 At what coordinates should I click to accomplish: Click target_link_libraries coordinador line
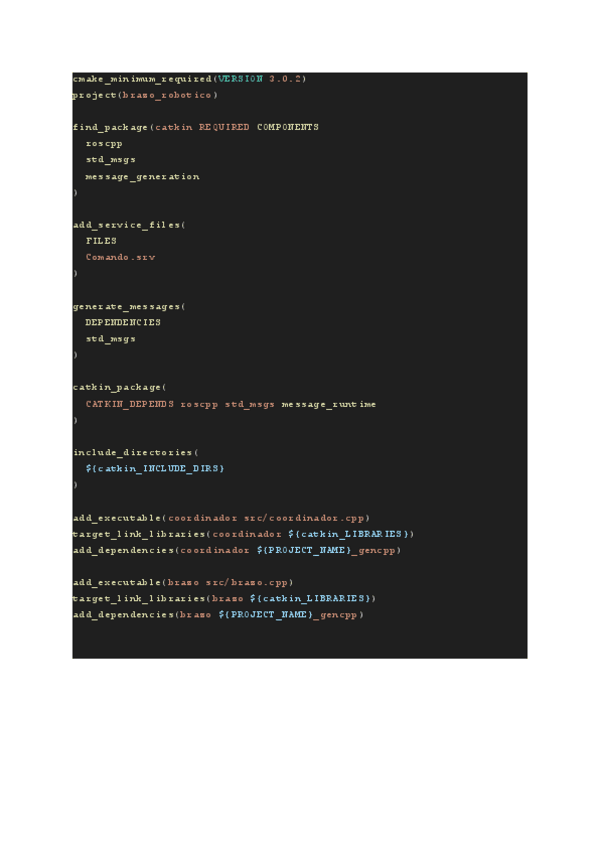click(x=243, y=534)
